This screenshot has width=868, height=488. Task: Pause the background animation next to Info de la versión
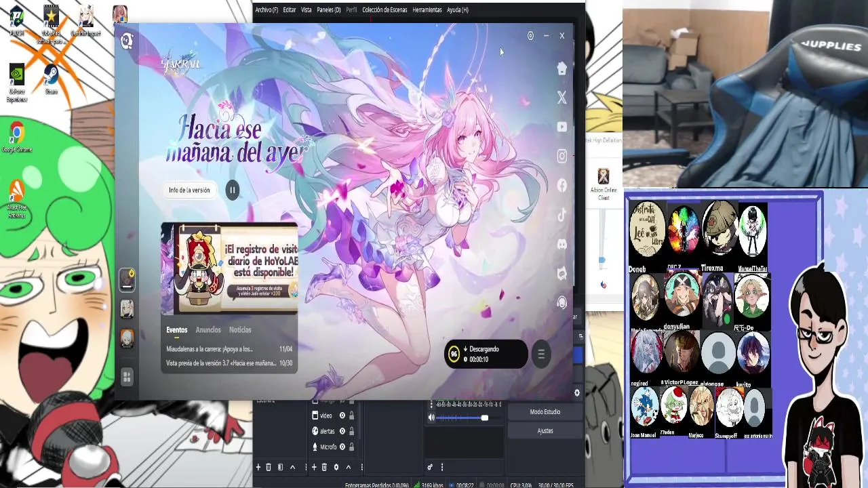pos(232,190)
